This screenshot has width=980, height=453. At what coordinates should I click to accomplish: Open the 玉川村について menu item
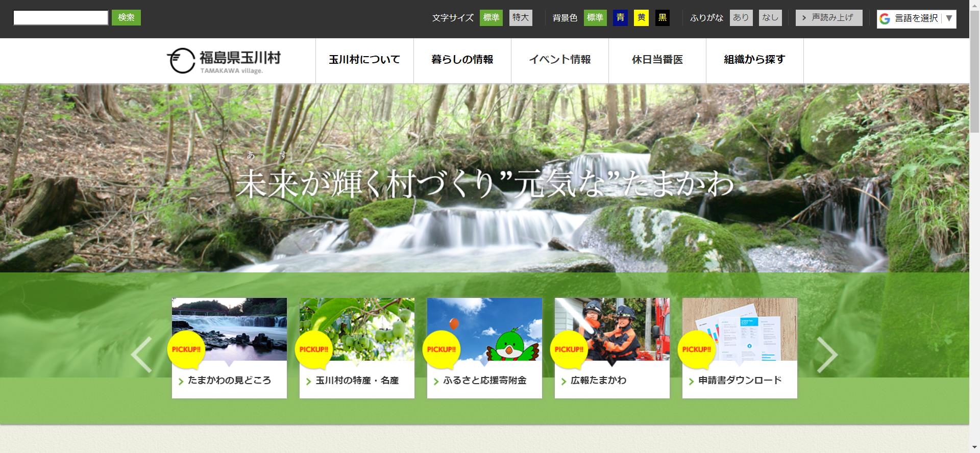364,60
